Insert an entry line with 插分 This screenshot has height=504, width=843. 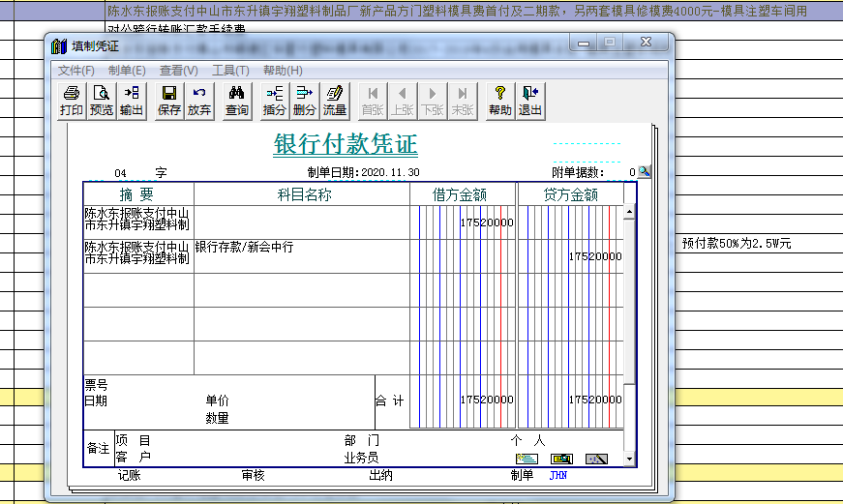[274, 101]
